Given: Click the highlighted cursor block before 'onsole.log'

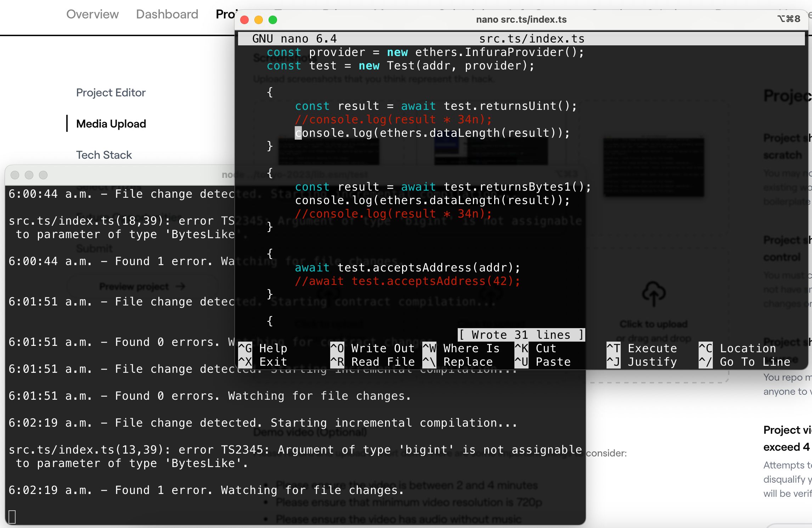Looking at the screenshot, I should (298, 133).
